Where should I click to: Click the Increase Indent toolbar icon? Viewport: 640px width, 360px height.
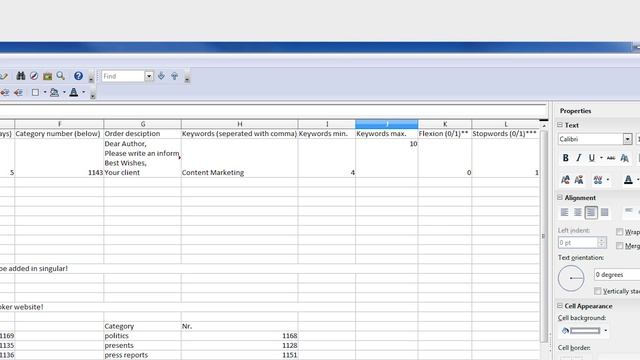(x=18, y=93)
